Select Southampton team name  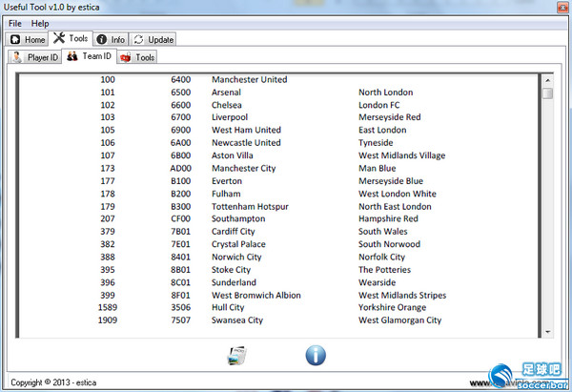pyautogui.click(x=238, y=218)
